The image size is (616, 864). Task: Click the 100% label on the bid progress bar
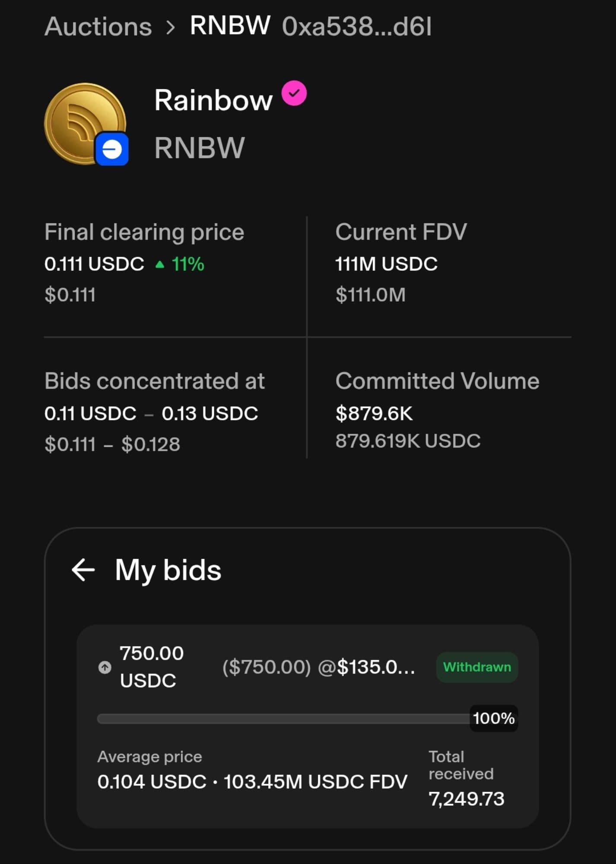click(x=493, y=718)
